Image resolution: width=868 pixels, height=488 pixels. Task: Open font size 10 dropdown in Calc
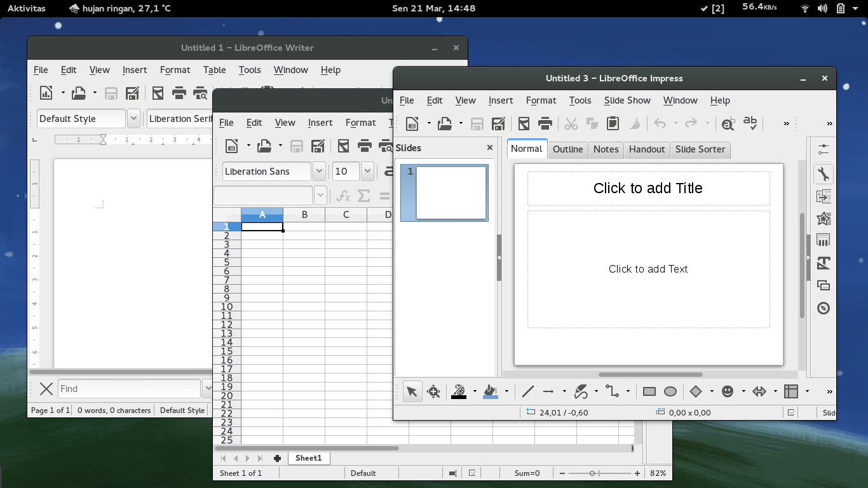367,171
